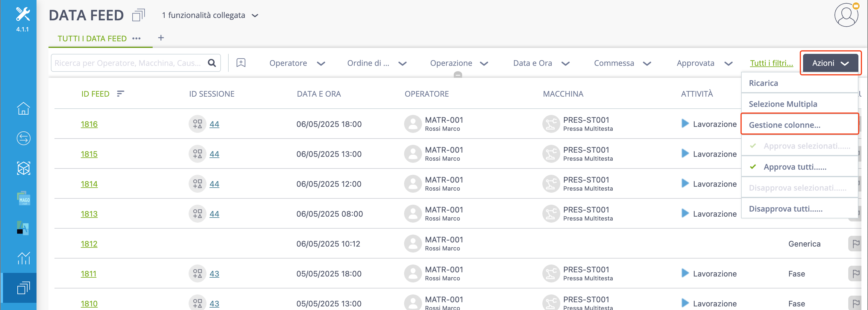This screenshot has height=310, width=868.
Task: Open session 44 link in row 1814
Action: click(x=214, y=184)
